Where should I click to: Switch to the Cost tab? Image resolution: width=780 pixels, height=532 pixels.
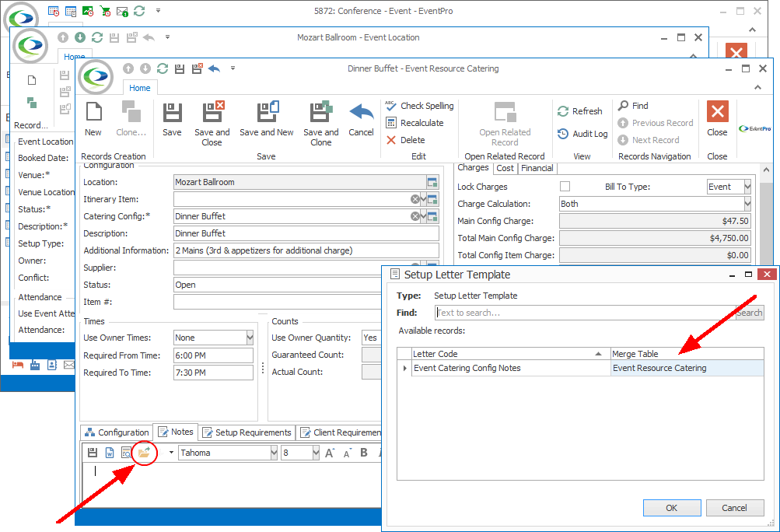[x=505, y=168]
